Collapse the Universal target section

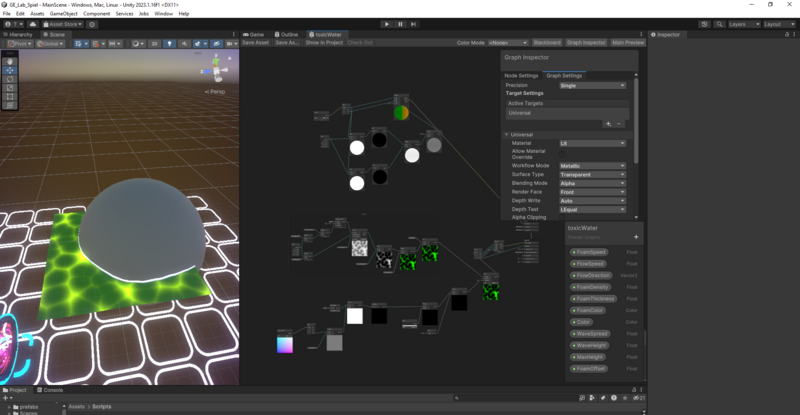click(507, 134)
